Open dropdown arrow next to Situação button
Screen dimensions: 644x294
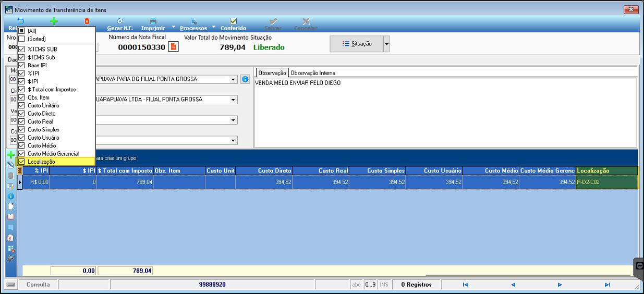pos(386,44)
